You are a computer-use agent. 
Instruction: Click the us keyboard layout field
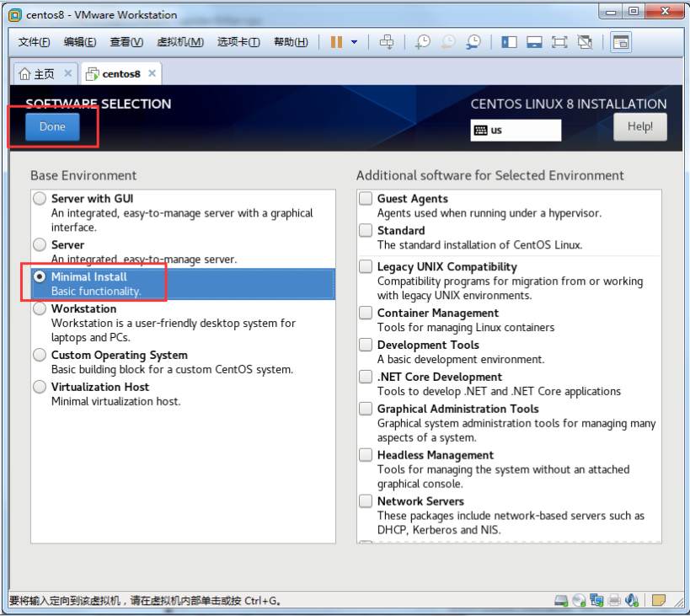[516, 131]
